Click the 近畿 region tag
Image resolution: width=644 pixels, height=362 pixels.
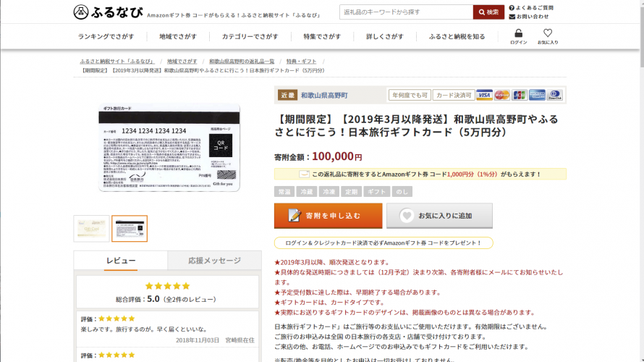pos(287,95)
